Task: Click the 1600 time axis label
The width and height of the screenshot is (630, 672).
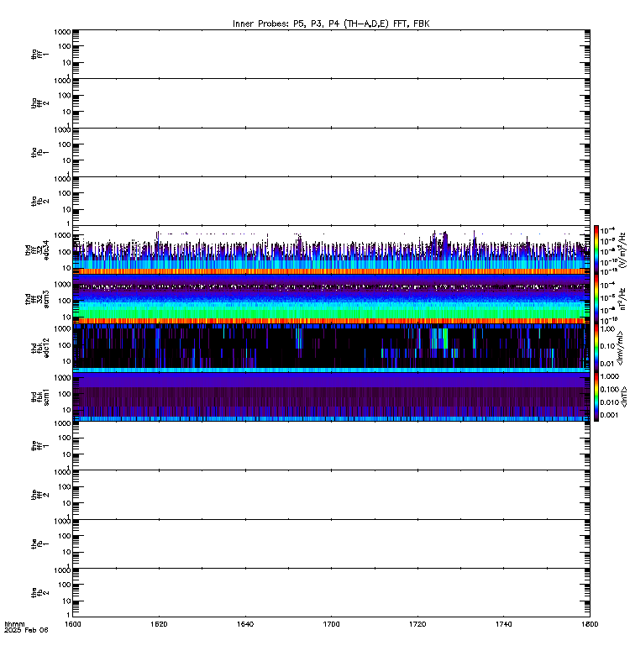Action: click(72, 624)
